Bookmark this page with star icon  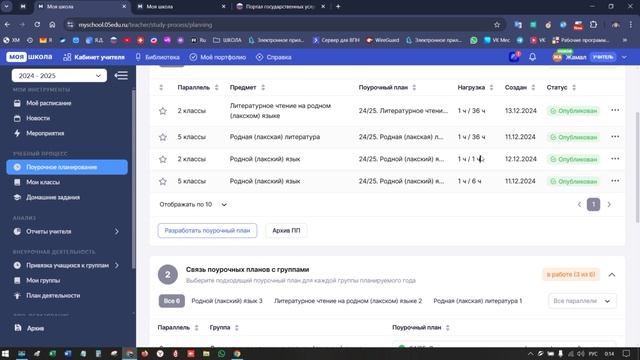pyautogui.click(x=497, y=25)
